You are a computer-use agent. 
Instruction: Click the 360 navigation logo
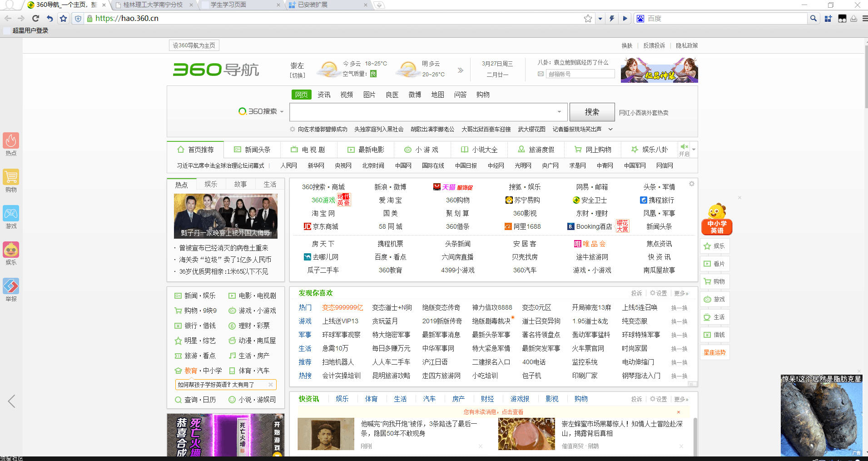pos(216,70)
